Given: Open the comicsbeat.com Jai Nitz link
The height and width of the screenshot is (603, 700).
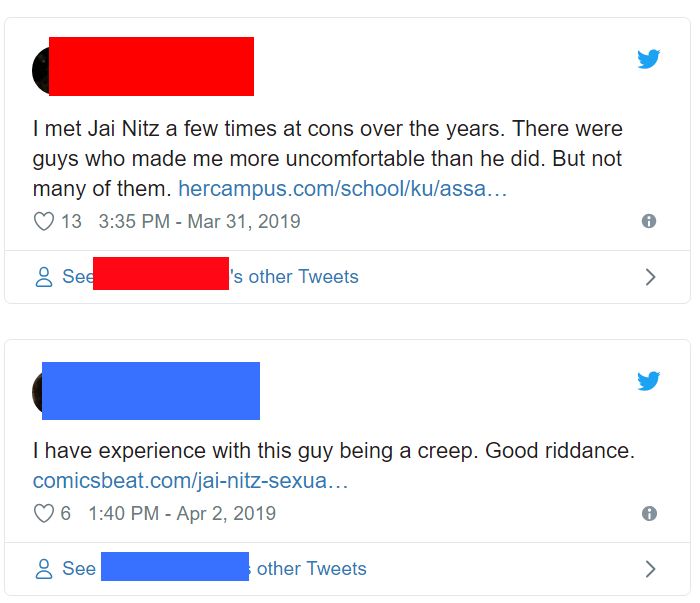Looking at the screenshot, I should tap(190, 480).
